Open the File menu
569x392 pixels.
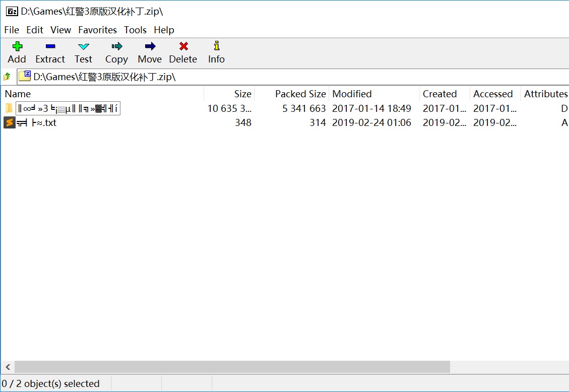pyautogui.click(x=12, y=30)
